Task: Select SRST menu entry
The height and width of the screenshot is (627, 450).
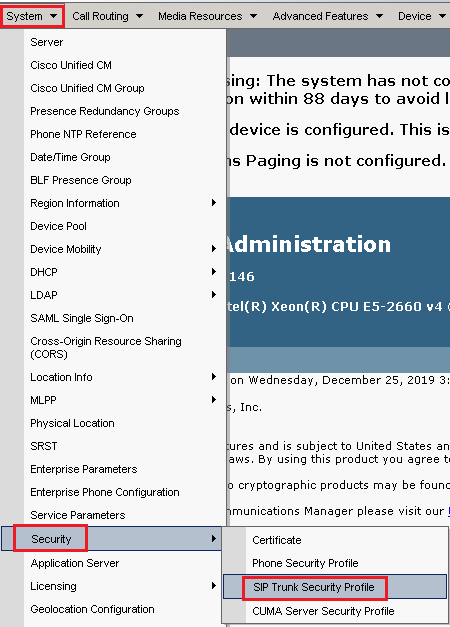Action: click(44, 446)
